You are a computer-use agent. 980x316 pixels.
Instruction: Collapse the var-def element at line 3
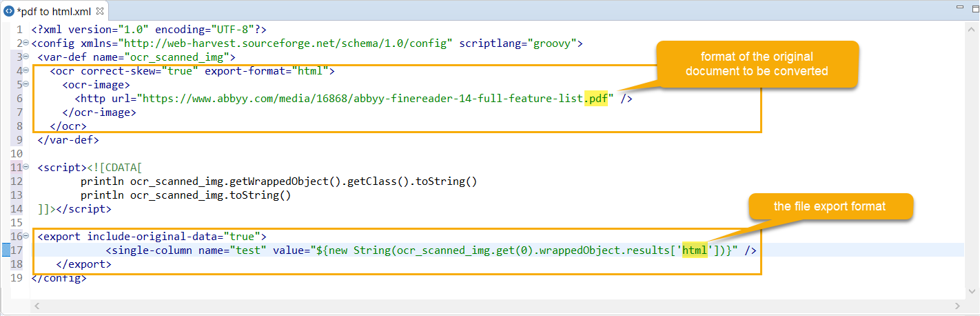[26, 57]
